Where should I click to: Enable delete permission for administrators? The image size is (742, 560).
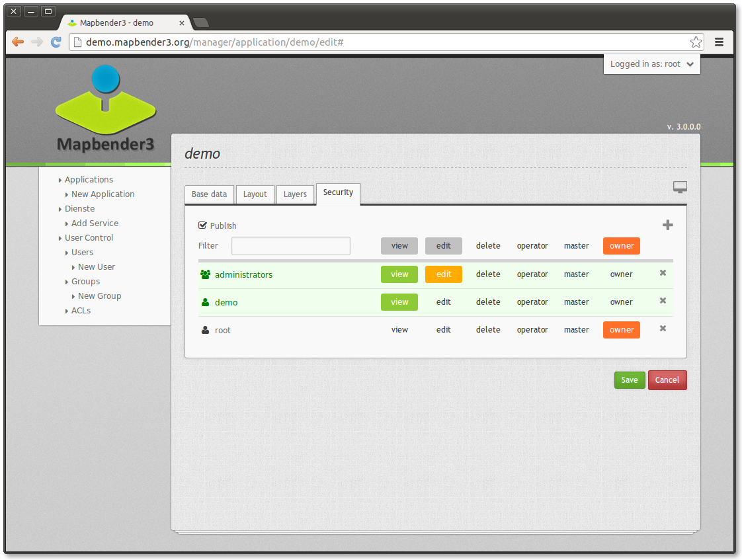488,274
